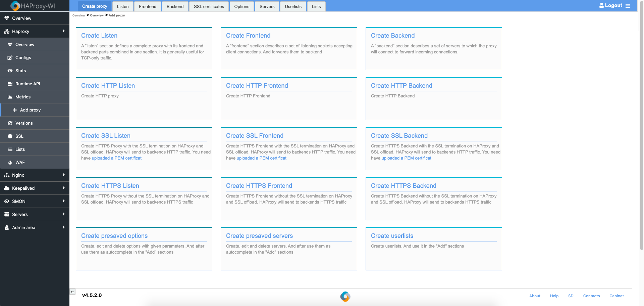The image size is (644, 306).
Task: Click the Lists icon in sidebar
Action: tap(10, 149)
